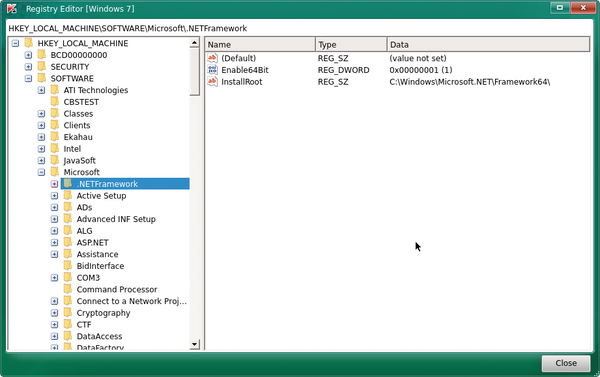Select the Ekahau key label

[78, 137]
